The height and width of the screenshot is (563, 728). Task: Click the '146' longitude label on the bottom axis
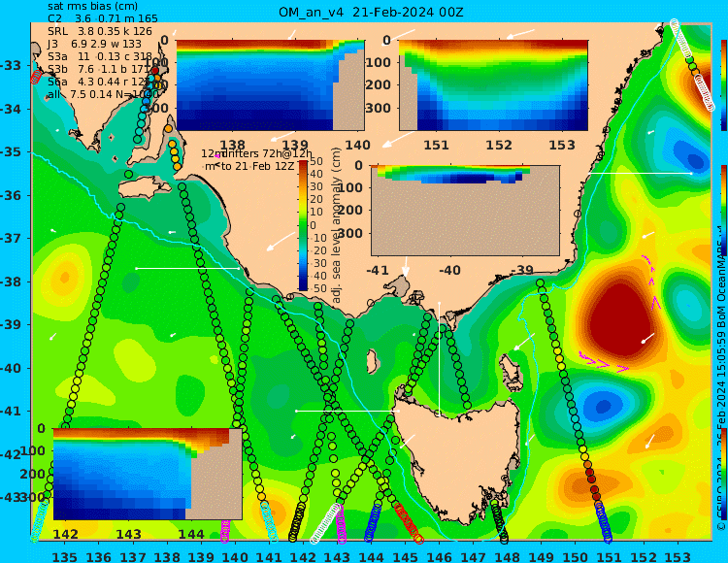point(439,556)
